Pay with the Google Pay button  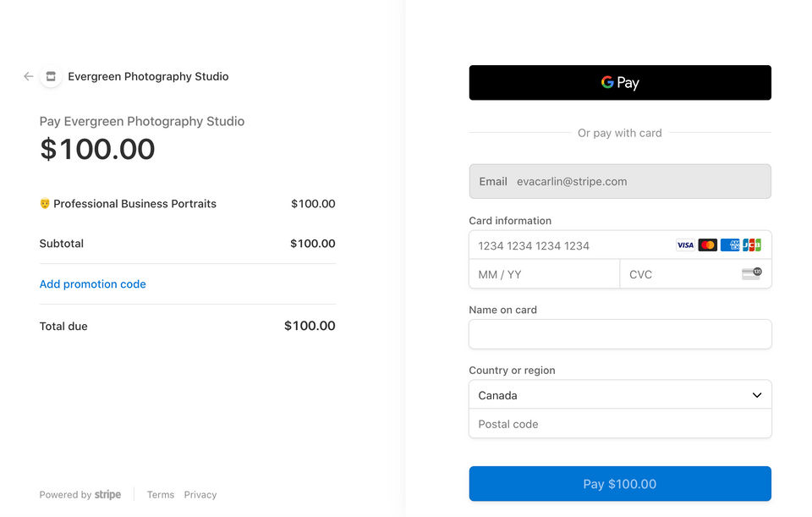[x=620, y=83]
